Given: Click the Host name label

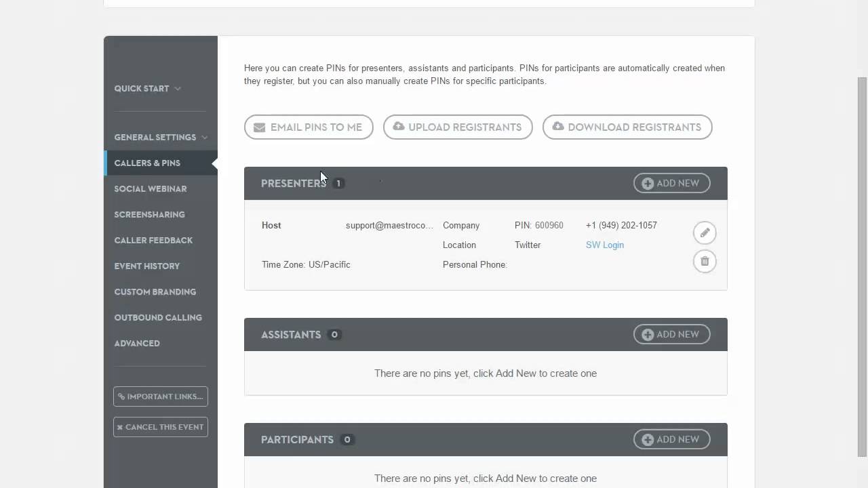Looking at the screenshot, I should coord(271,225).
